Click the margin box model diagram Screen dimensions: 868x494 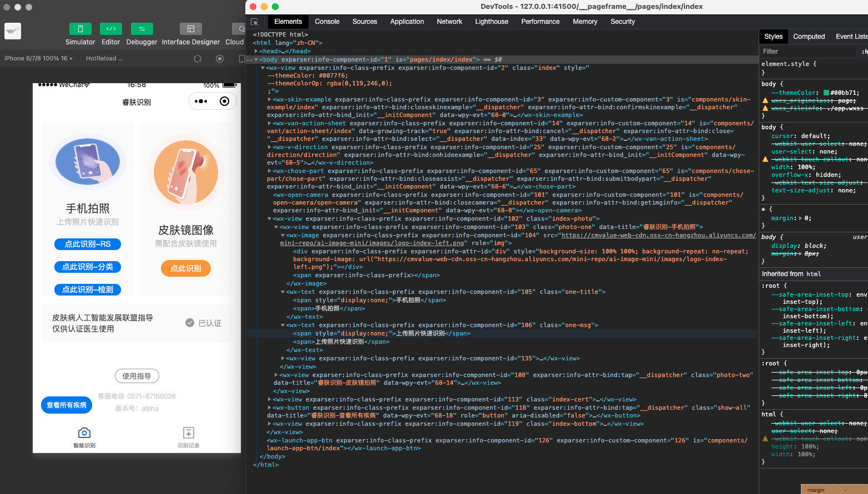[834, 488]
